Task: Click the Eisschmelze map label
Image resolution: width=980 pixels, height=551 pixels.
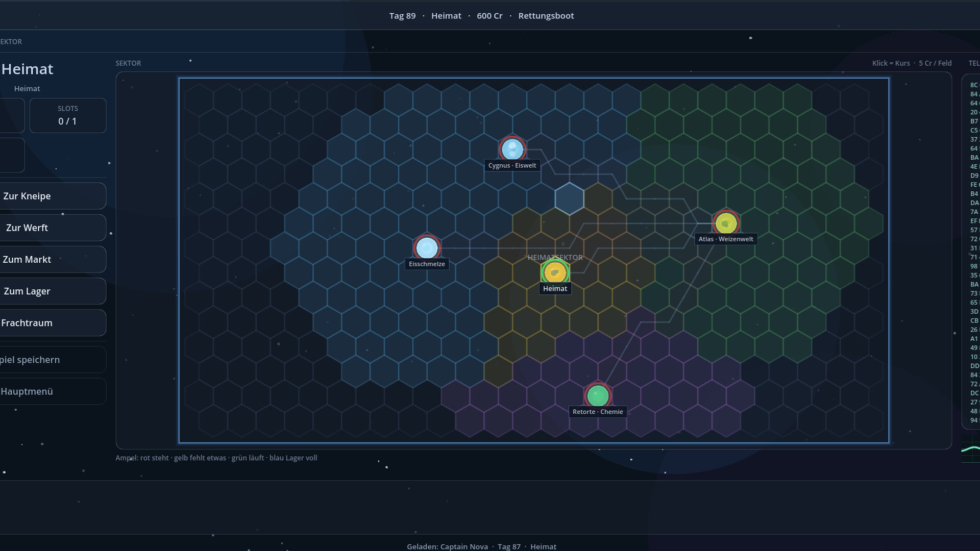Action: 427,264
